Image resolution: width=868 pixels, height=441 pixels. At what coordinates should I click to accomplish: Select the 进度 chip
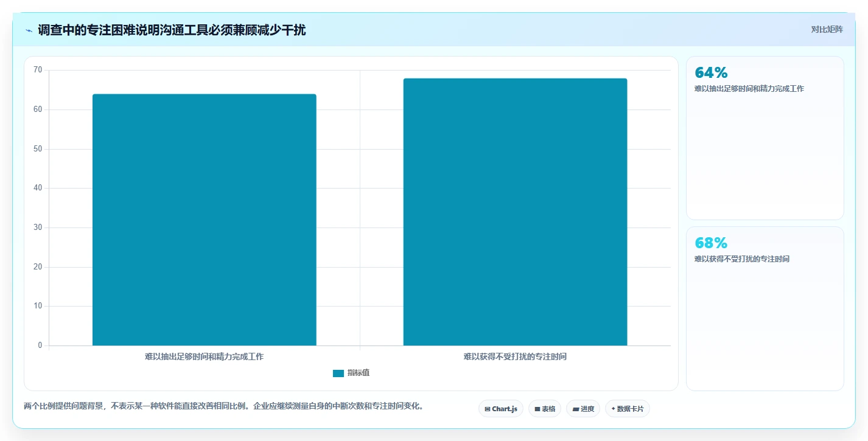(x=583, y=409)
